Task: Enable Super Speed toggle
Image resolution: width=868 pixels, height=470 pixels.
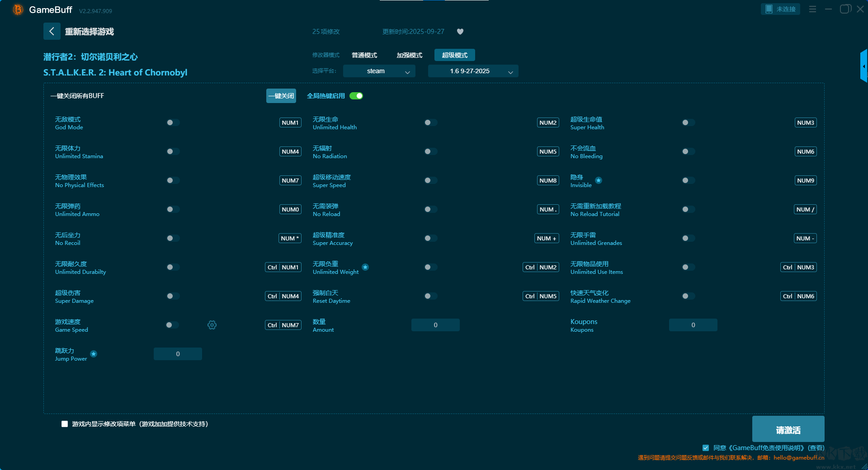Action: 430,180
